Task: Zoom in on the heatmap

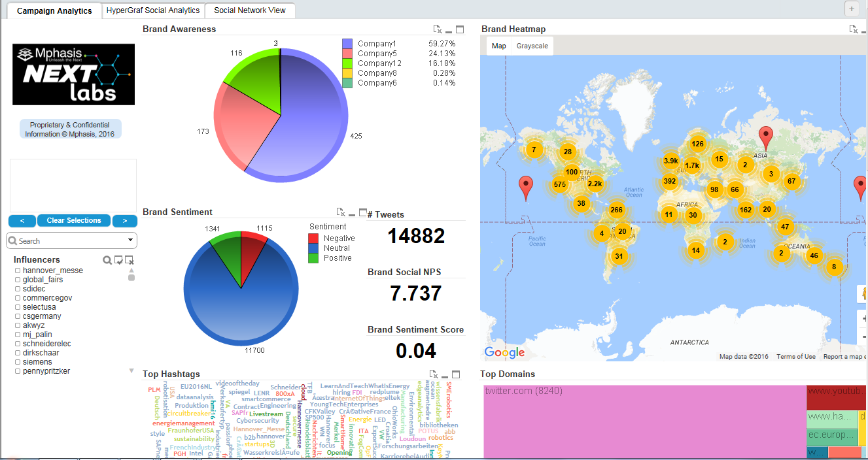Action: 864,319
